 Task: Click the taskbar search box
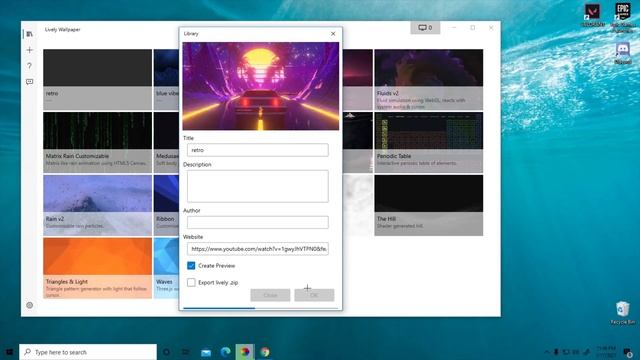[x=88, y=352]
